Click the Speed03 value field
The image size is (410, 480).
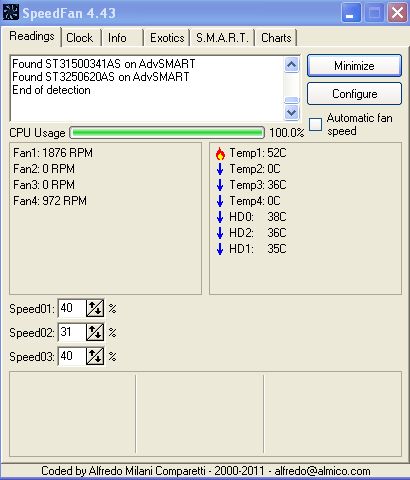[x=72, y=356]
